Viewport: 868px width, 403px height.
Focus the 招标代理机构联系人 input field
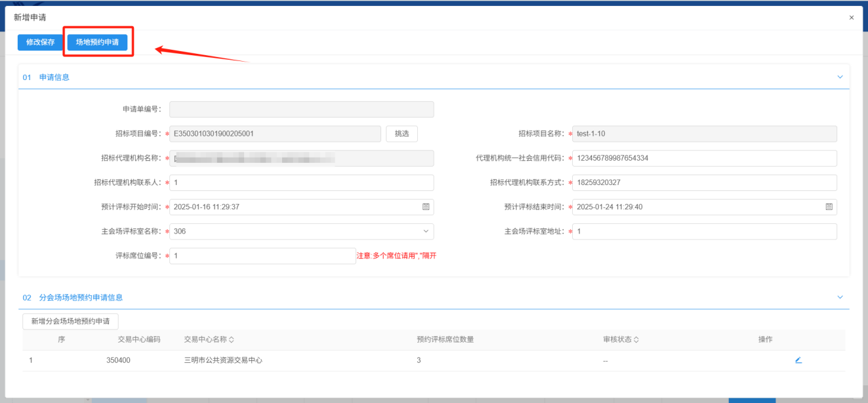[x=301, y=182]
